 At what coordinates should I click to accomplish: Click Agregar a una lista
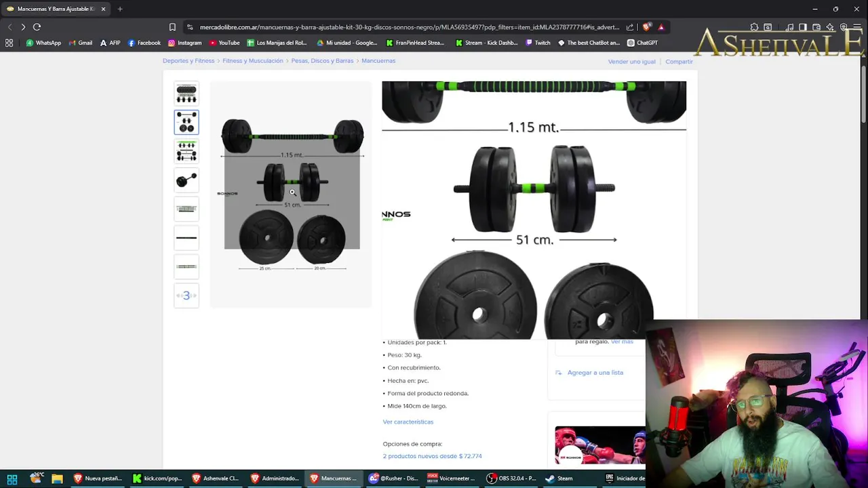pyautogui.click(x=595, y=373)
